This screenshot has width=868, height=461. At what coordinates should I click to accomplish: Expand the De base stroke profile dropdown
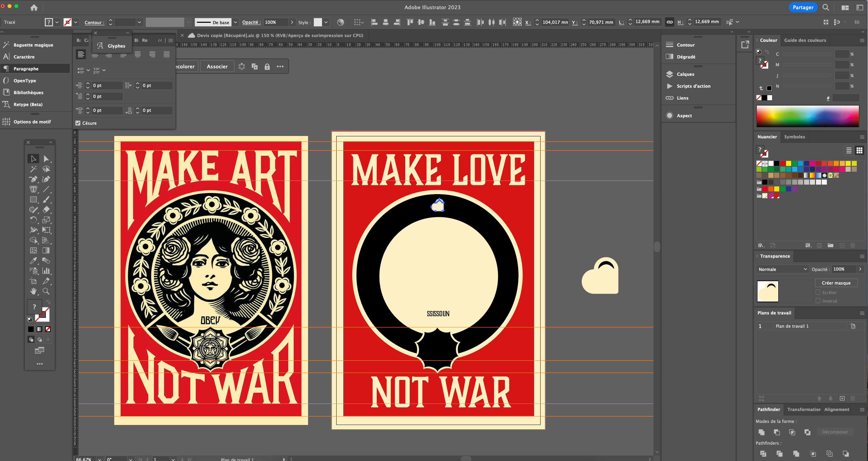[235, 22]
